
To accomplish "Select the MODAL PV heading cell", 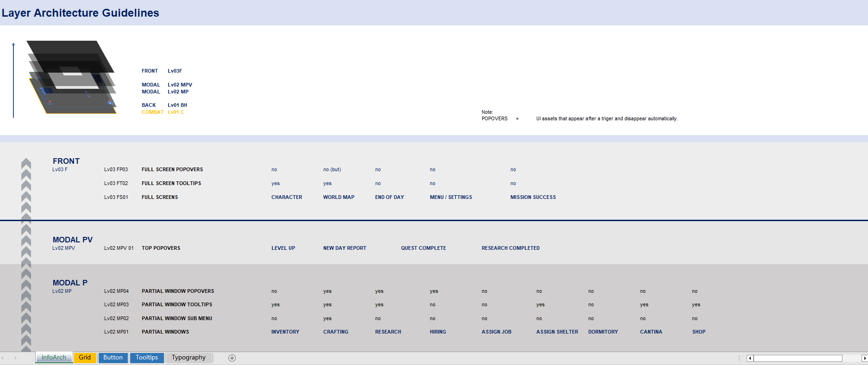I will 73,240.
